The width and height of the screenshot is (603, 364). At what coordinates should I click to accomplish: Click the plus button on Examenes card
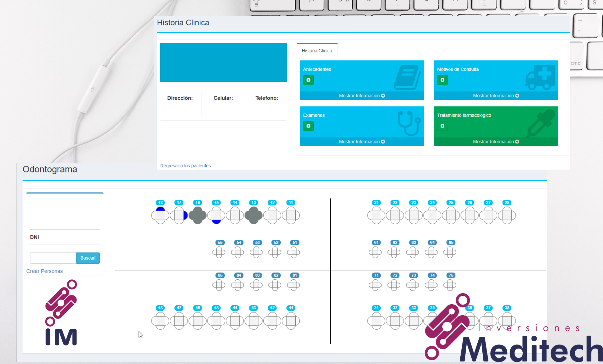point(308,126)
